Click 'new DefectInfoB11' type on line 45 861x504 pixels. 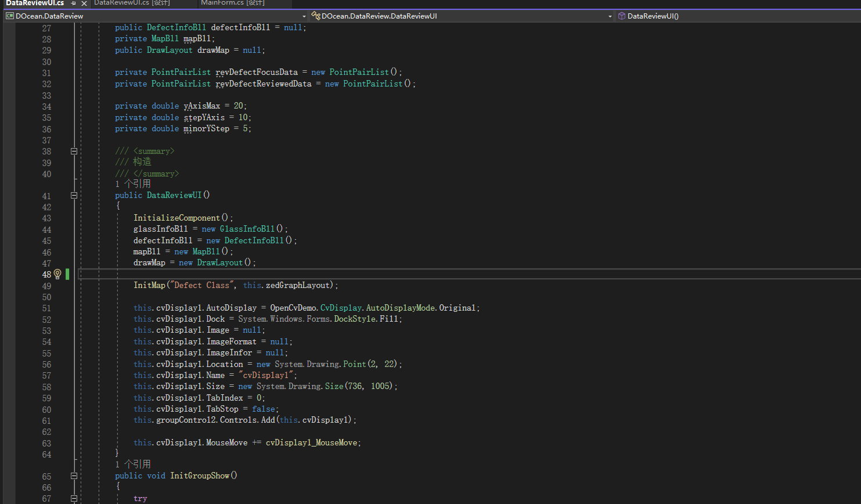pos(254,240)
